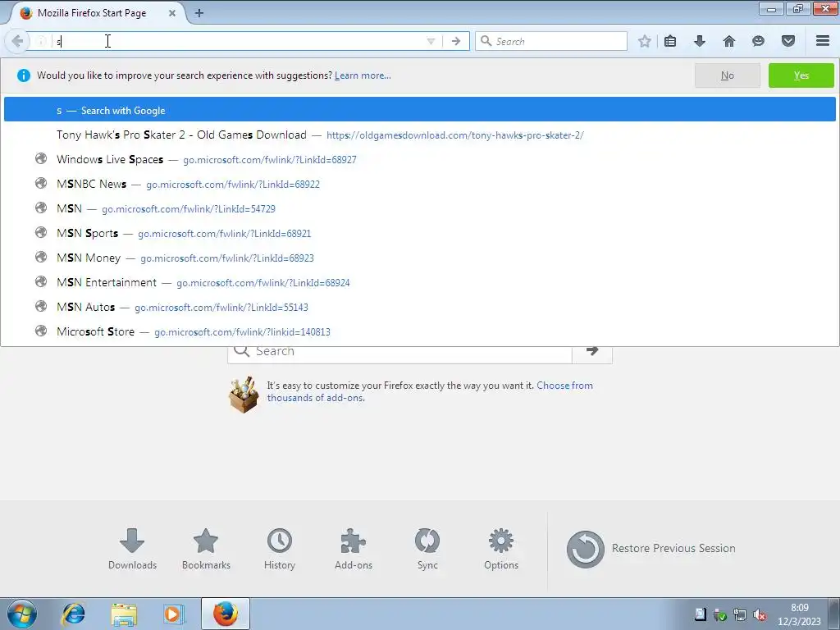Submit search with start page arrow button
Viewport: 840px width, 630px height.
592,354
